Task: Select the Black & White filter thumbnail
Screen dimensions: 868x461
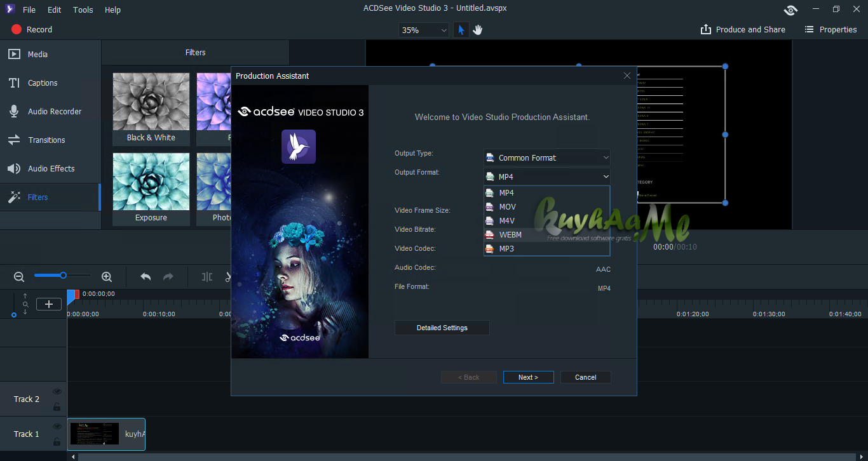Action: pos(151,109)
